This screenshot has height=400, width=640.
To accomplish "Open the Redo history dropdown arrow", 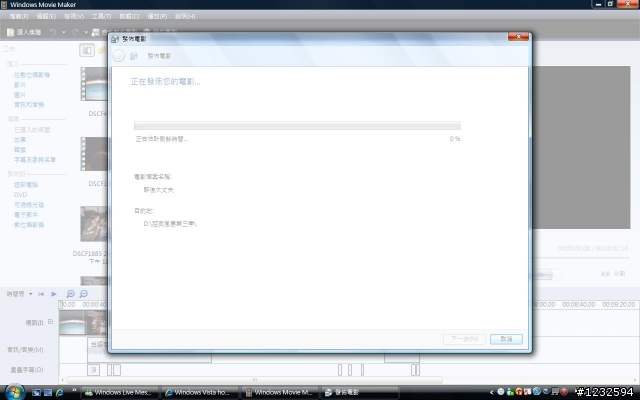I will pos(86,32).
